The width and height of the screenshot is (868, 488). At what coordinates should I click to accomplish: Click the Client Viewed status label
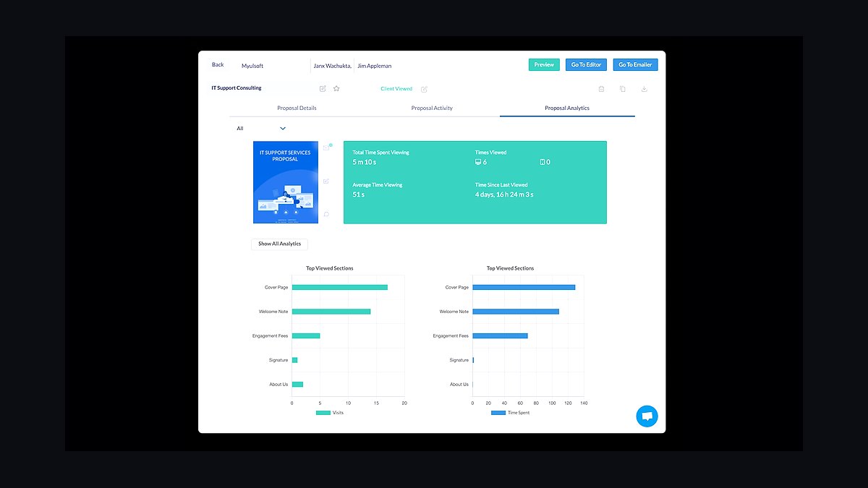pyautogui.click(x=396, y=89)
